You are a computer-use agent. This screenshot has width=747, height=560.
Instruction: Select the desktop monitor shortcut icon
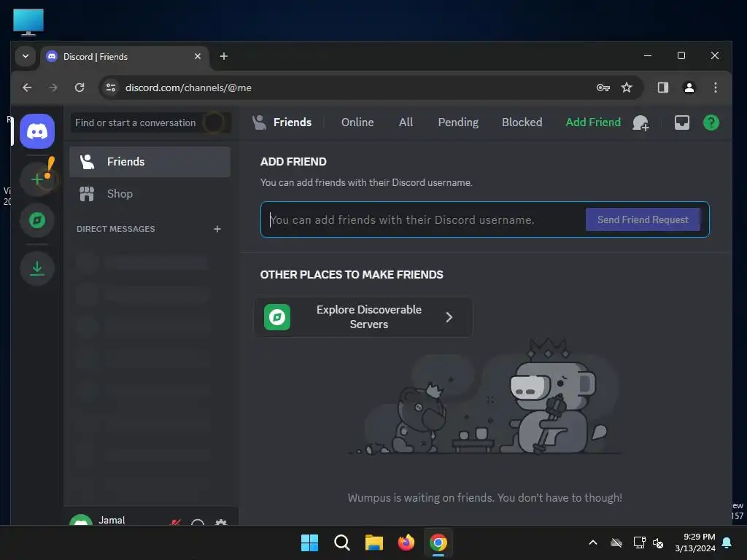click(x=28, y=23)
